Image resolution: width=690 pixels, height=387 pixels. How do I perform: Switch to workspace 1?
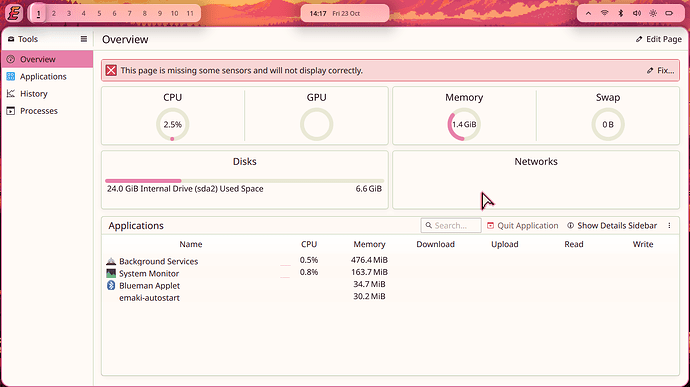click(x=39, y=14)
